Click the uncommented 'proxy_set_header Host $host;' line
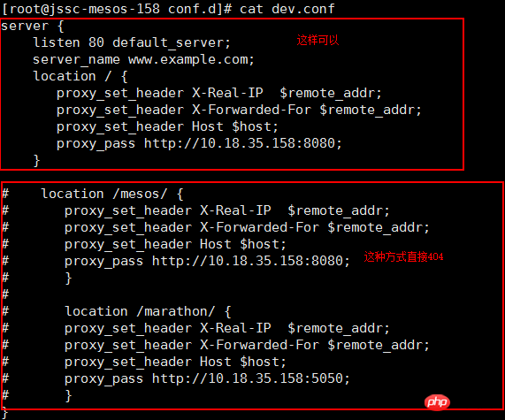This screenshot has height=420, width=505. (167, 126)
